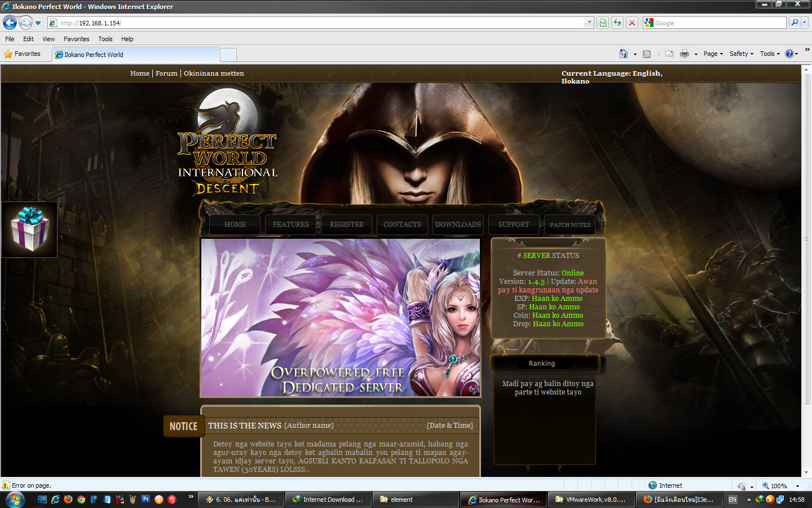Open the Favorites menu
Image resolution: width=812 pixels, height=508 pixels.
click(x=76, y=39)
